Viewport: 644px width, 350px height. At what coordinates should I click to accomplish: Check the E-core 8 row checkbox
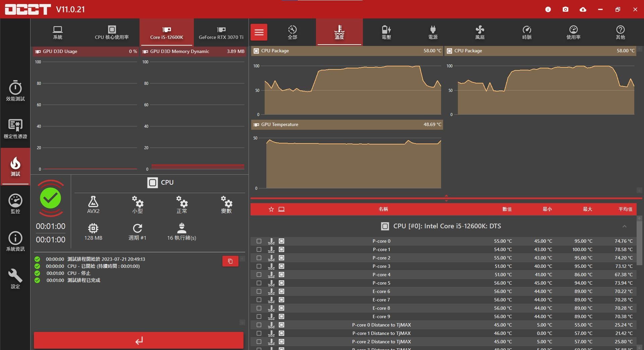coord(259,308)
